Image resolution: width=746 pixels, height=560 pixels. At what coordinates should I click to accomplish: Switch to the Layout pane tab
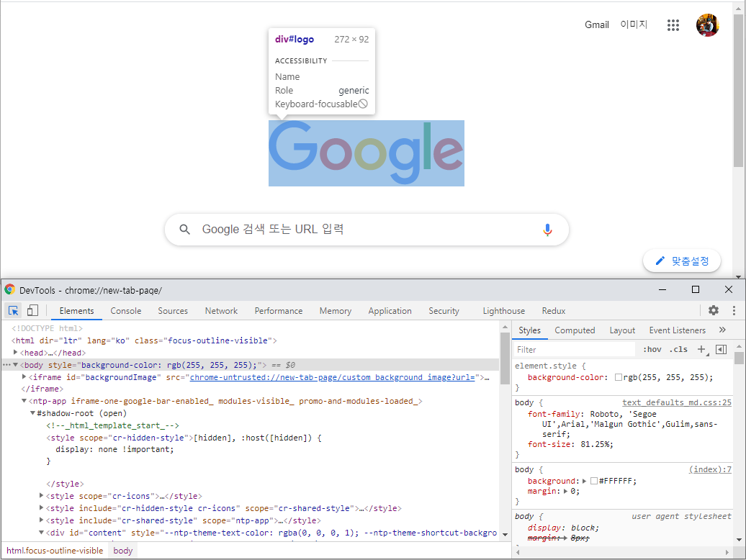[x=622, y=330]
